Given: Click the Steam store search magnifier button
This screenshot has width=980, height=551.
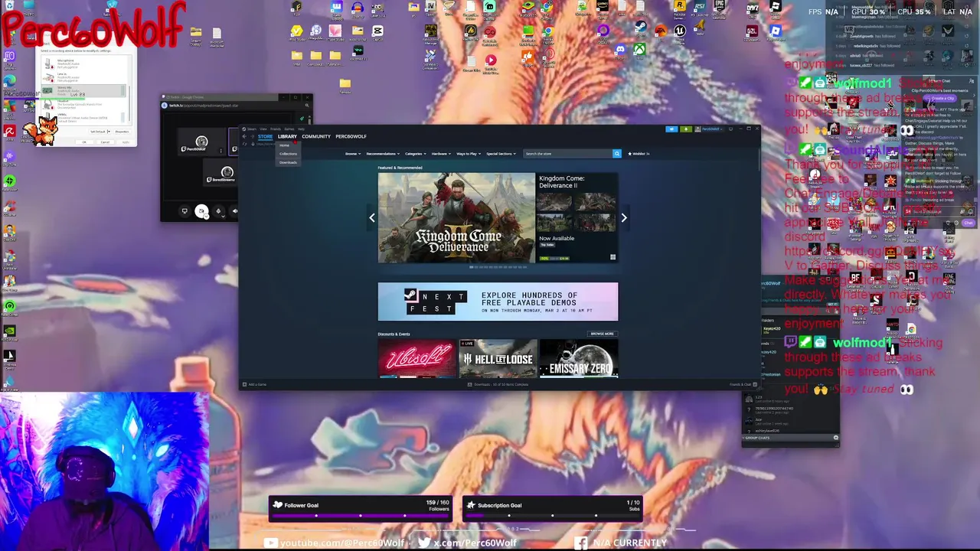Looking at the screenshot, I should [x=617, y=154].
